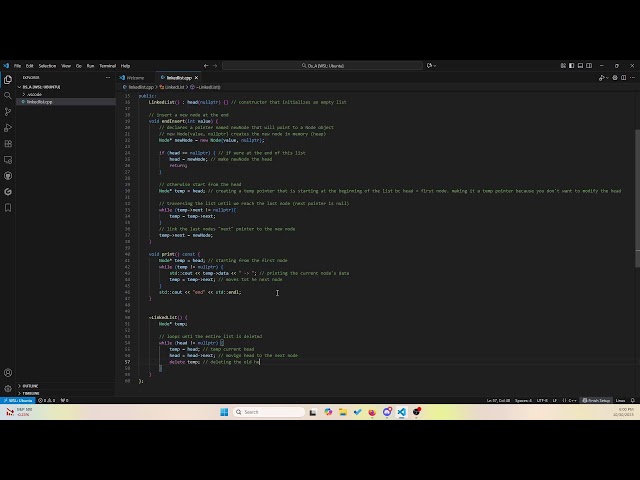
Task: Navigate forward with the right arrow
Action: click(215, 66)
